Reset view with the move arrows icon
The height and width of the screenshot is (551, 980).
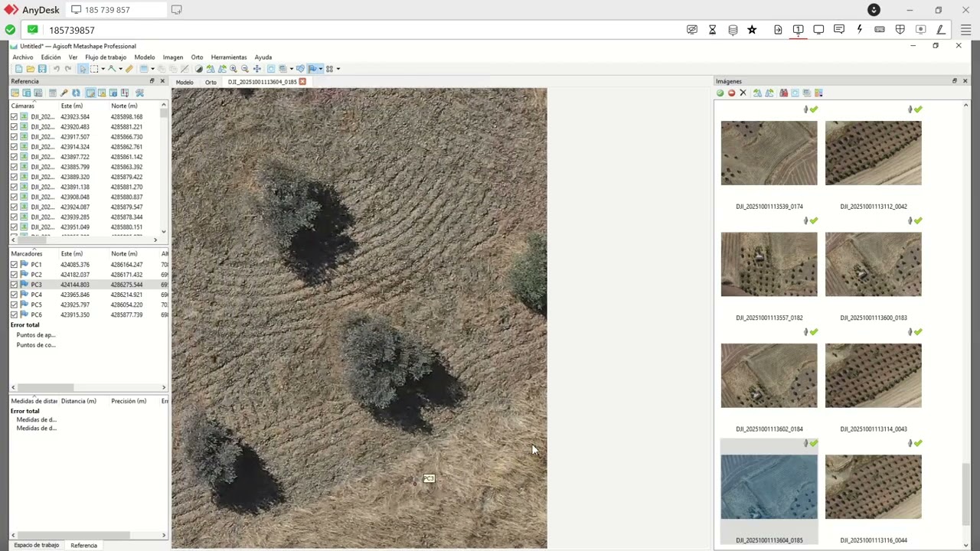pos(256,69)
